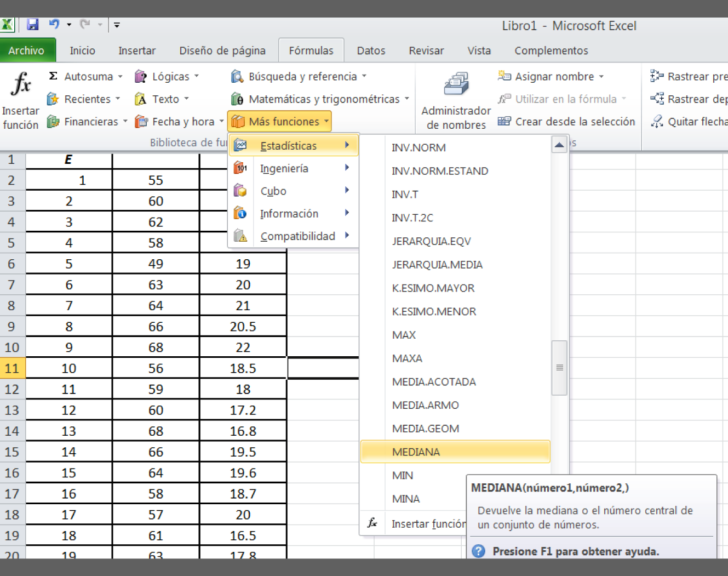Image resolution: width=728 pixels, height=576 pixels.
Task: Click the cell containing 49
Action: click(x=156, y=264)
